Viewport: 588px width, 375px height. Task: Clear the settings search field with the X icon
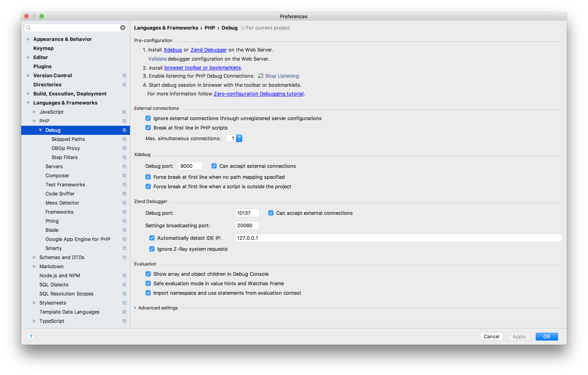[x=123, y=28]
